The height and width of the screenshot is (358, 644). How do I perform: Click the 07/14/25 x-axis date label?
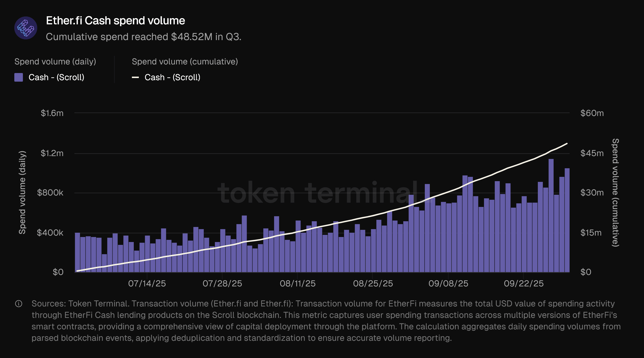[147, 284]
